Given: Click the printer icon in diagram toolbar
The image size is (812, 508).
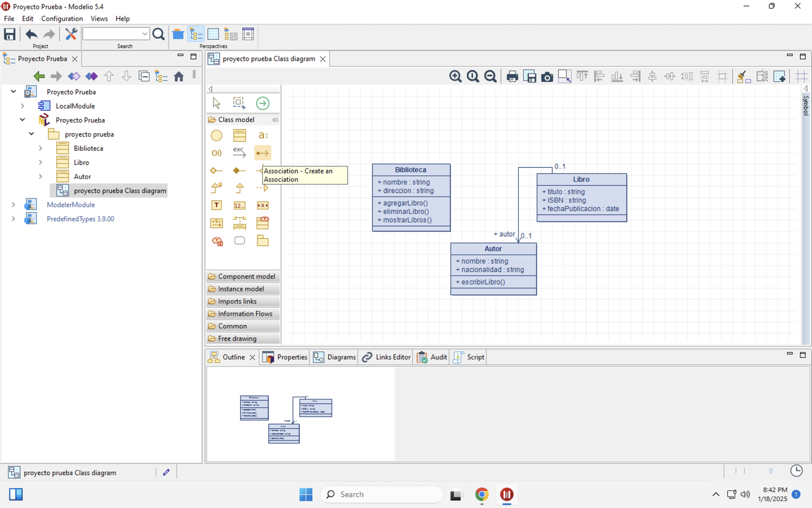Looking at the screenshot, I should (512, 77).
